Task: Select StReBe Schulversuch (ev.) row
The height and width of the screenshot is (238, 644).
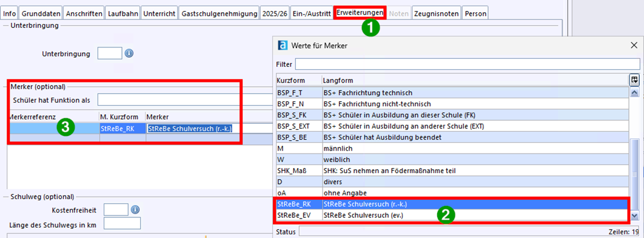Action: pos(452,215)
